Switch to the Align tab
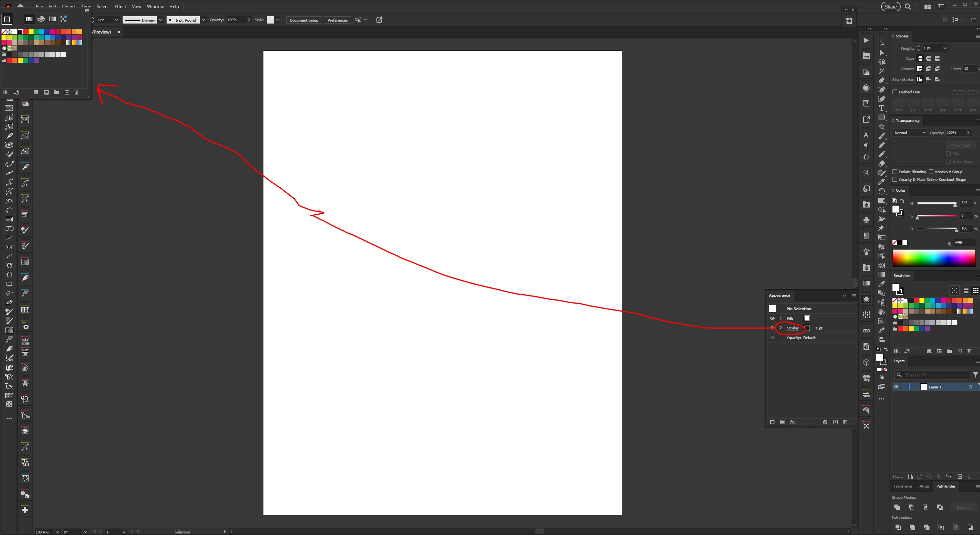This screenshot has width=980, height=535. (x=924, y=486)
